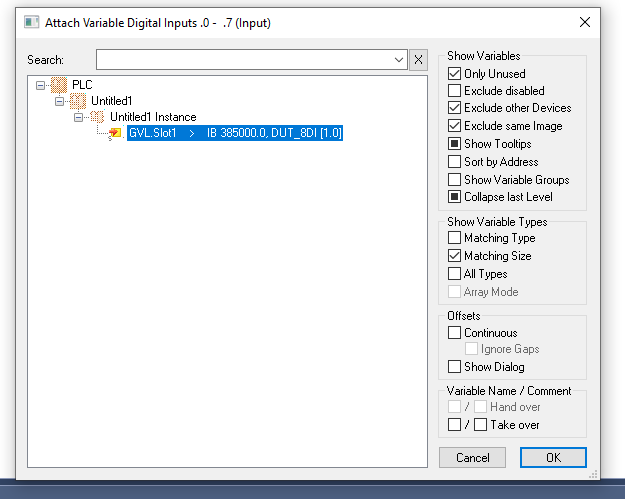This screenshot has height=499, width=625.
Task: Toggle Show Tooltips checkbox
Action: click(454, 144)
